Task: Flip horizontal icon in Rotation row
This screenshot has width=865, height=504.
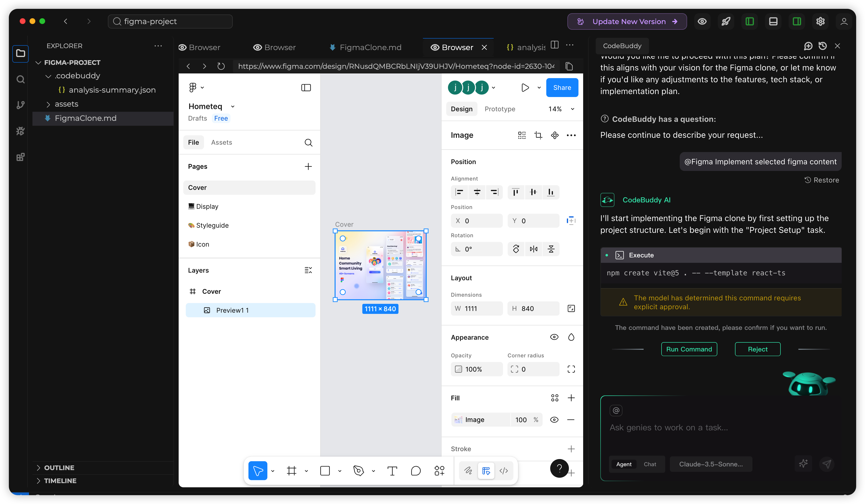Action: coord(533,249)
